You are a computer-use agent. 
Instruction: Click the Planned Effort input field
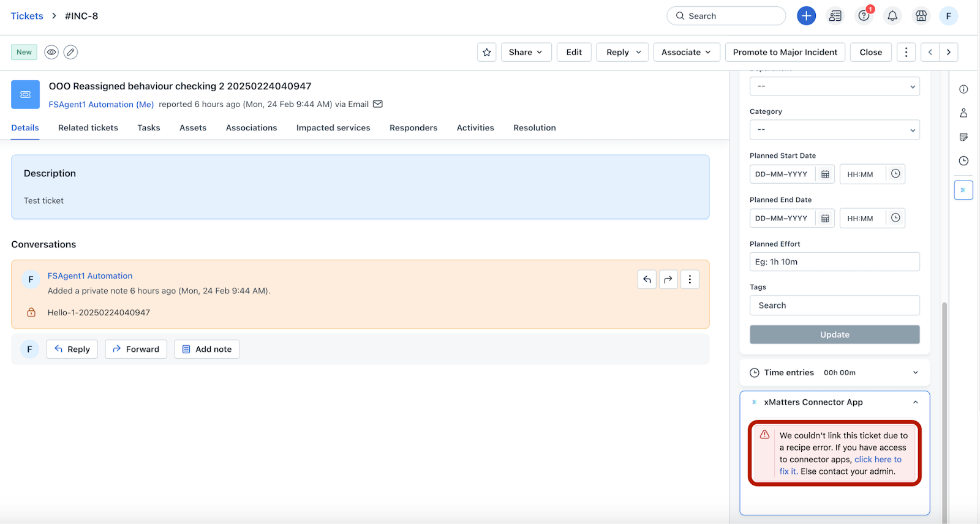pyautogui.click(x=834, y=262)
